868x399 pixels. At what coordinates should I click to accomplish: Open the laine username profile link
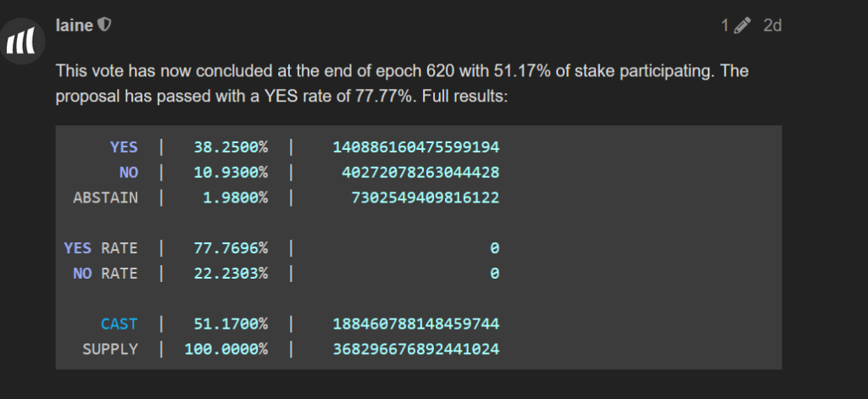(75, 25)
